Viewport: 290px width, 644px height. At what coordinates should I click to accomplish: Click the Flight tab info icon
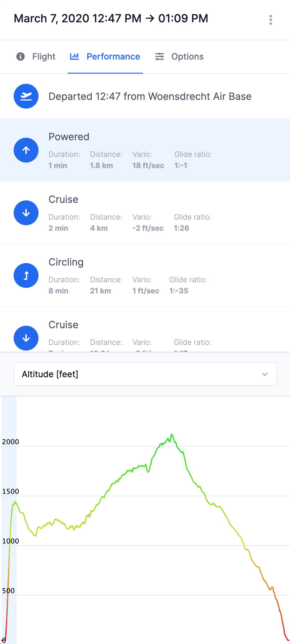(20, 56)
